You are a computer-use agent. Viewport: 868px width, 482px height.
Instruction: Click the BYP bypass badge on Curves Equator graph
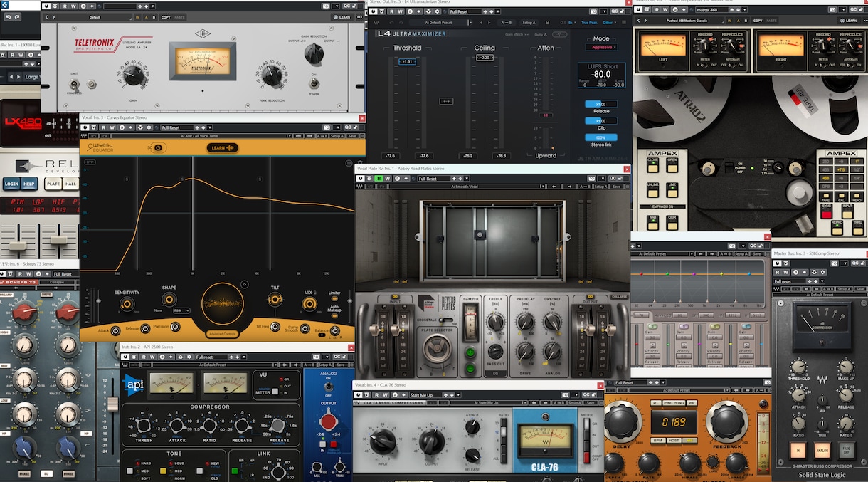pyautogui.click(x=90, y=162)
